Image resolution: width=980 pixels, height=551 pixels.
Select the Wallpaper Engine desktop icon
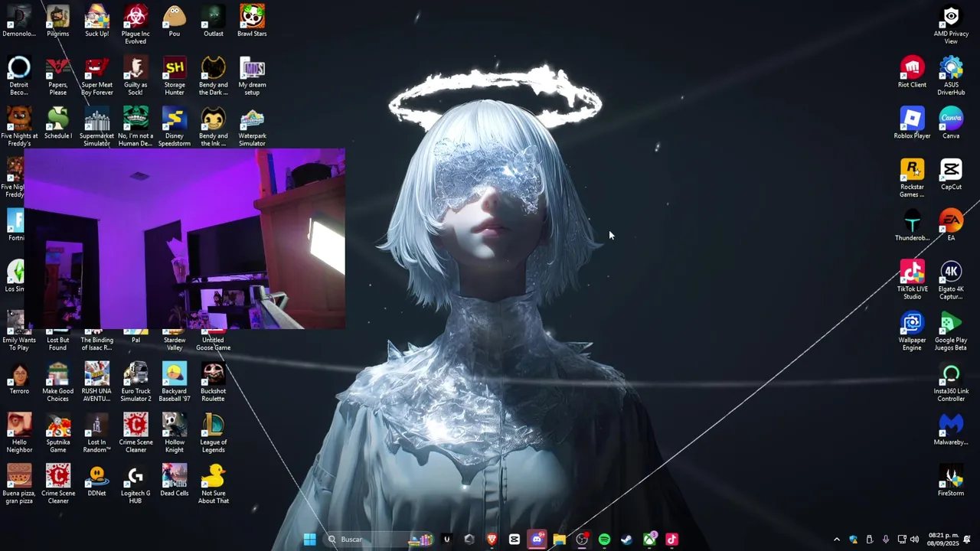tap(912, 331)
